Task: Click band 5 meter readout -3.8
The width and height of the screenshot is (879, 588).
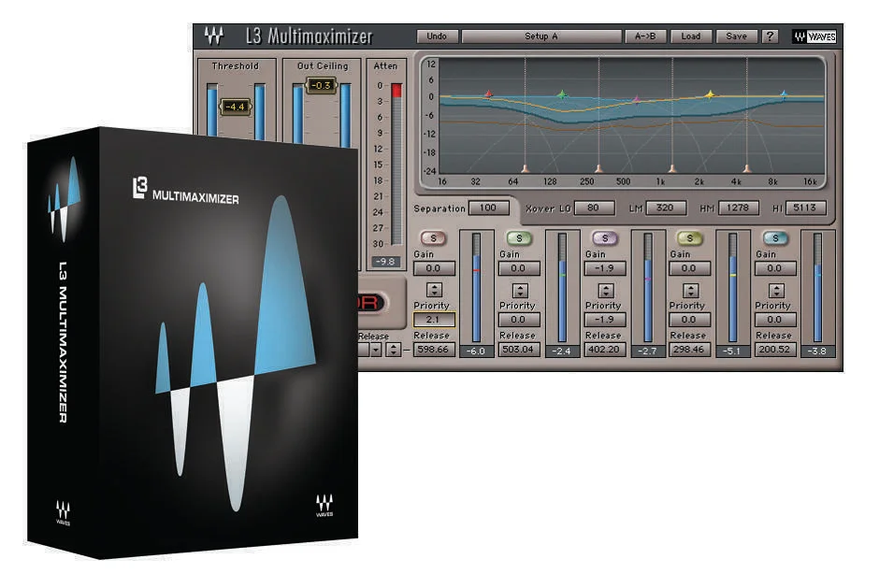Action: pos(818,351)
